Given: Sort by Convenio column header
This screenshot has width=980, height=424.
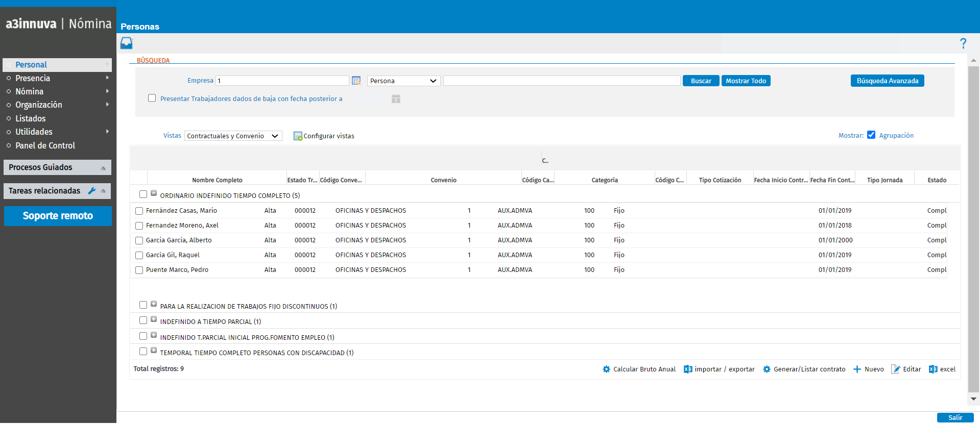Looking at the screenshot, I should click(443, 180).
